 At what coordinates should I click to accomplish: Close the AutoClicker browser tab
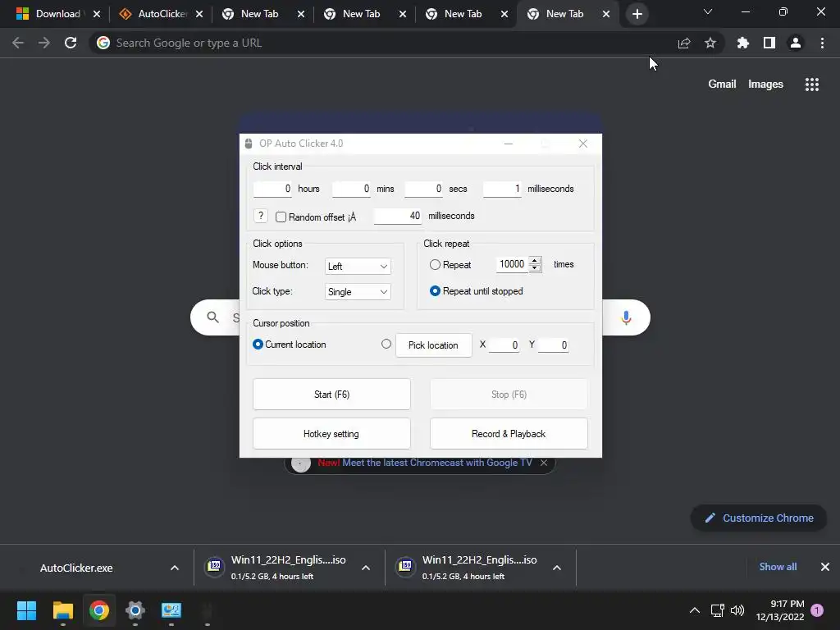(199, 14)
